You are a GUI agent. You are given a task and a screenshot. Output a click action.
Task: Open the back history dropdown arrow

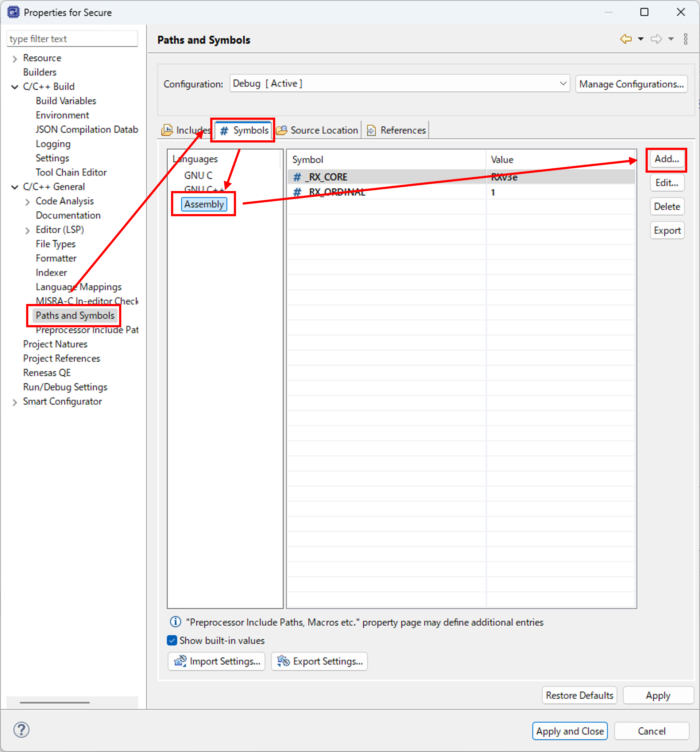pyautogui.click(x=641, y=39)
